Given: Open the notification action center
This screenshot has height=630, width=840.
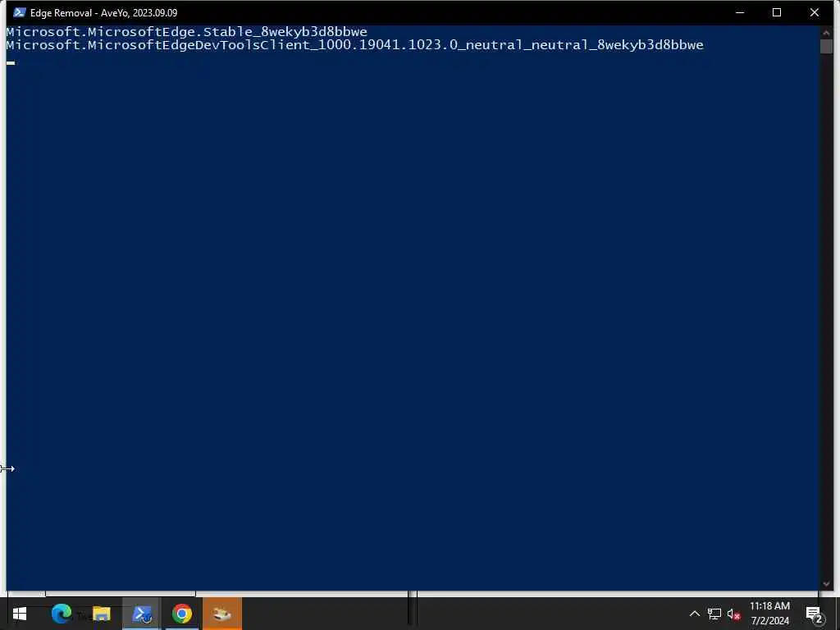Looking at the screenshot, I should pyautogui.click(x=814, y=614).
